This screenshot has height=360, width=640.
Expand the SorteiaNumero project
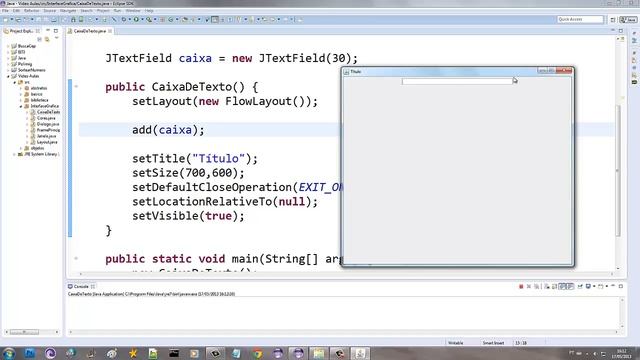8,70
